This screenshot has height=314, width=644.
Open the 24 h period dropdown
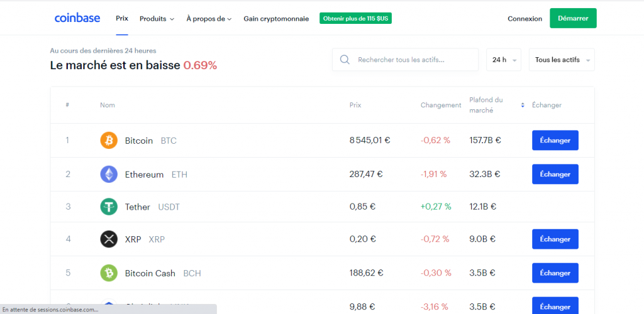[504, 60]
